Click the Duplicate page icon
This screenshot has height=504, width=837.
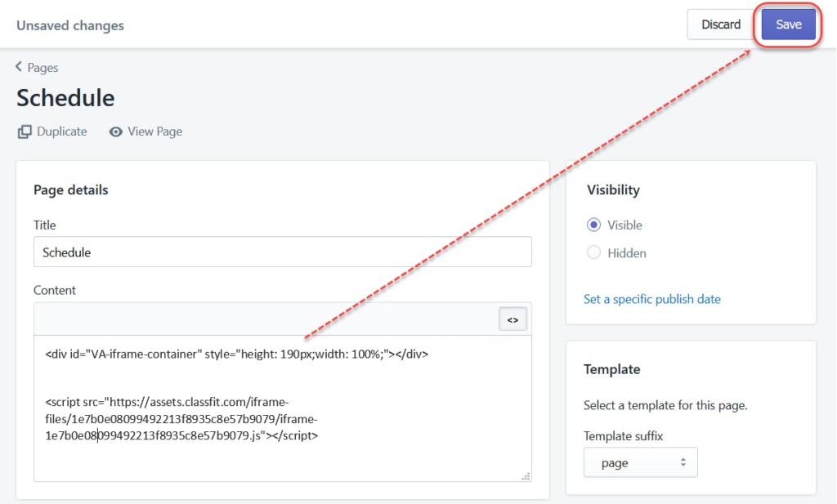(x=25, y=132)
